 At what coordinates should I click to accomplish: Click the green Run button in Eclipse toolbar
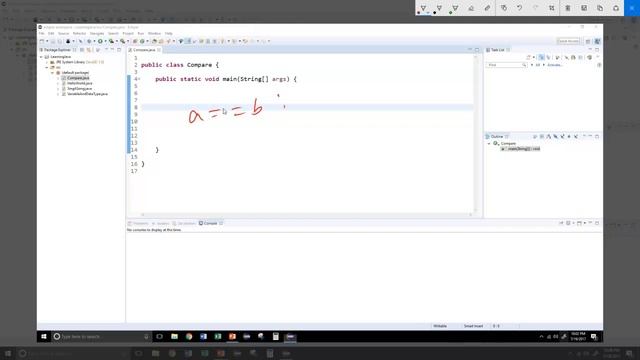100,41
